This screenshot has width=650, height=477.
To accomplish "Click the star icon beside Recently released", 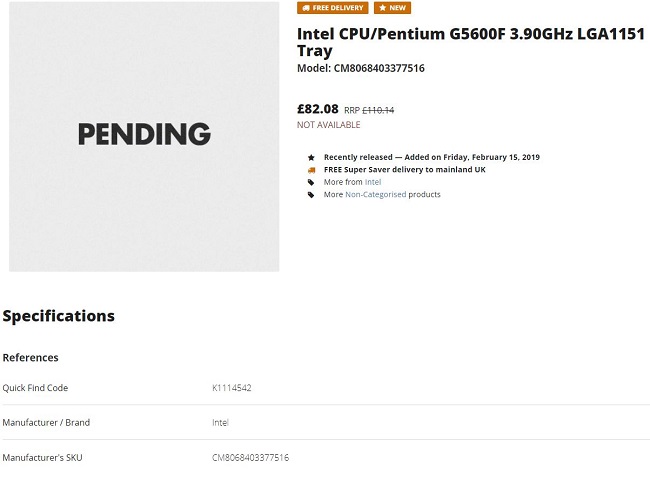I will click(311, 157).
